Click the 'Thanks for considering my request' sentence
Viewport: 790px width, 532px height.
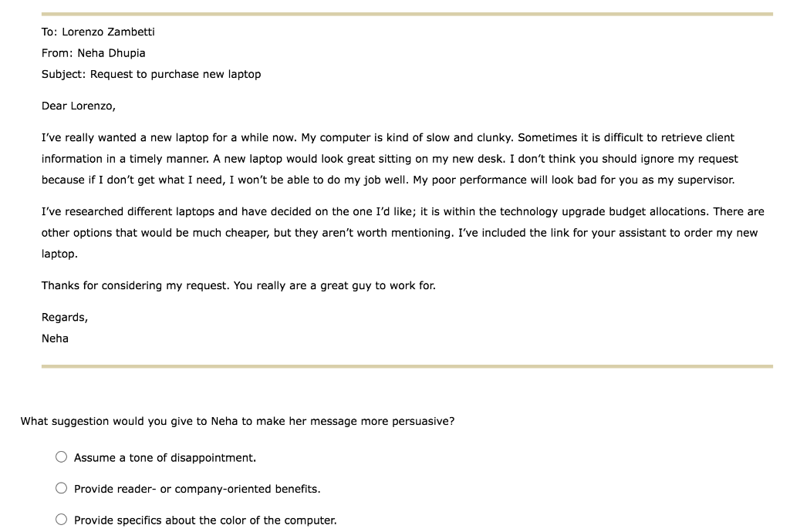click(x=238, y=285)
